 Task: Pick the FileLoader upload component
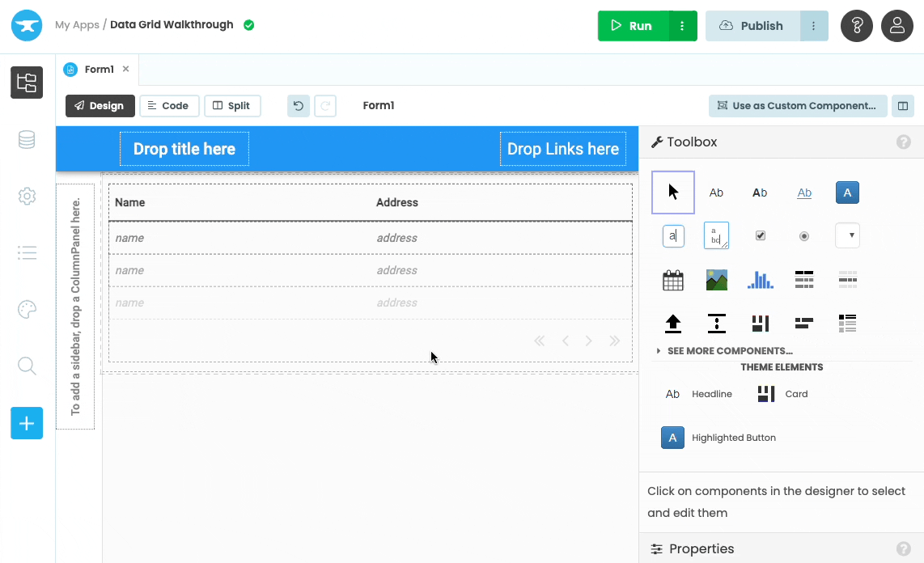coord(673,324)
